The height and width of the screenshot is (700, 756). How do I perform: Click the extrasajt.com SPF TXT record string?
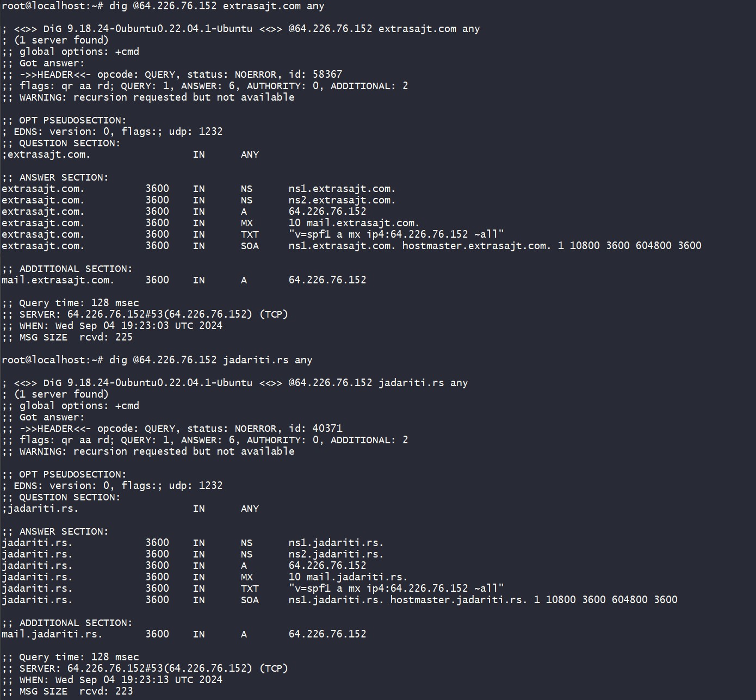click(396, 235)
